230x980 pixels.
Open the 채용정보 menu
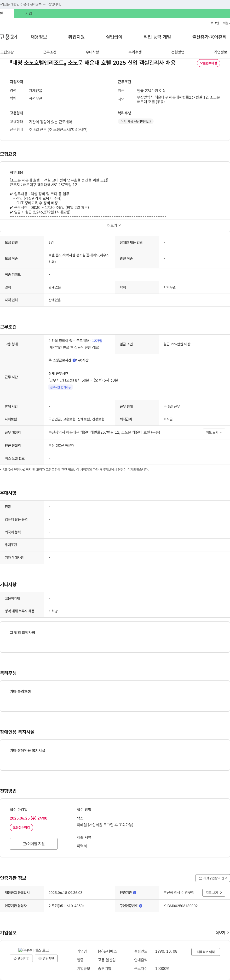click(x=39, y=37)
